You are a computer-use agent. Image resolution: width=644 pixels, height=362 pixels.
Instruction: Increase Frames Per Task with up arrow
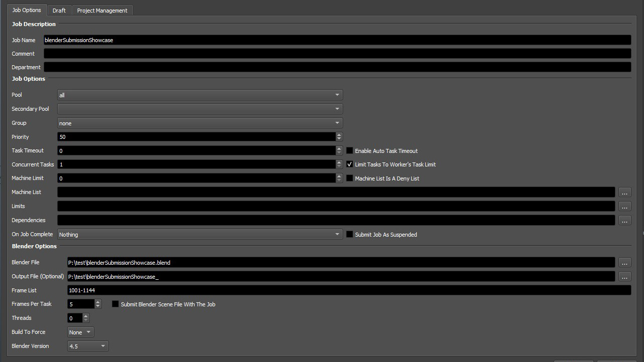98,302
